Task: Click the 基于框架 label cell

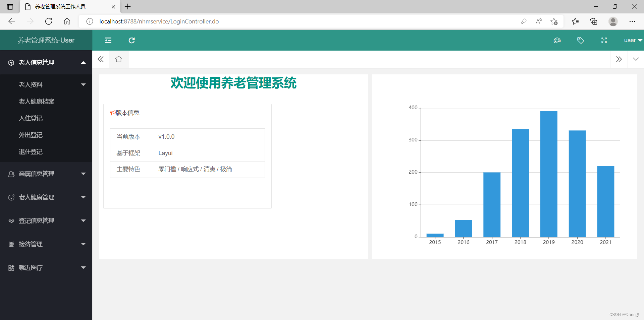Action: coord(131,153)
